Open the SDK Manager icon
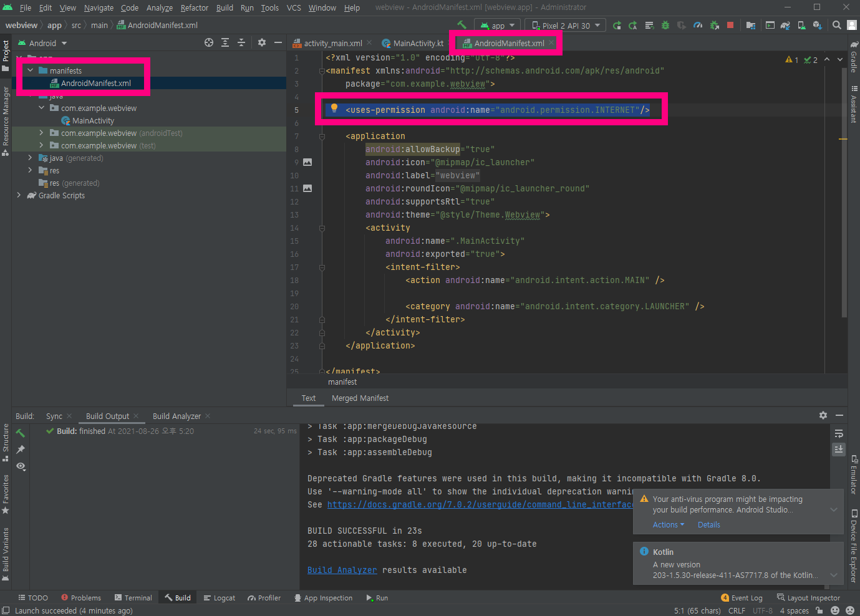This screenshot has width=860, height=616. 817,26
